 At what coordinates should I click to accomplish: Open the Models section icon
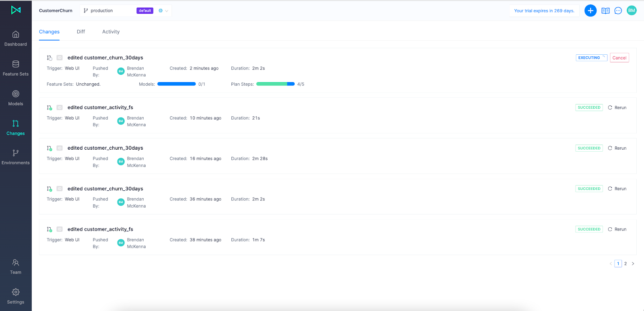coord(16,94)
